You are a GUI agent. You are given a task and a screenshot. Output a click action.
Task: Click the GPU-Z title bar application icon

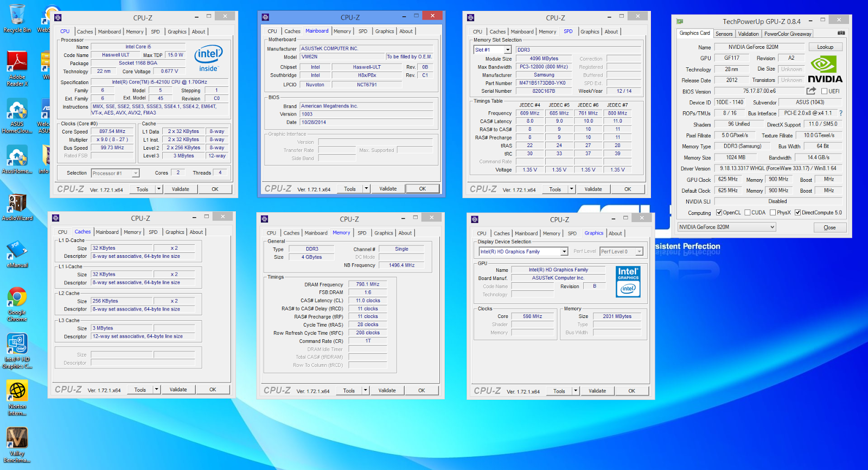680,22
